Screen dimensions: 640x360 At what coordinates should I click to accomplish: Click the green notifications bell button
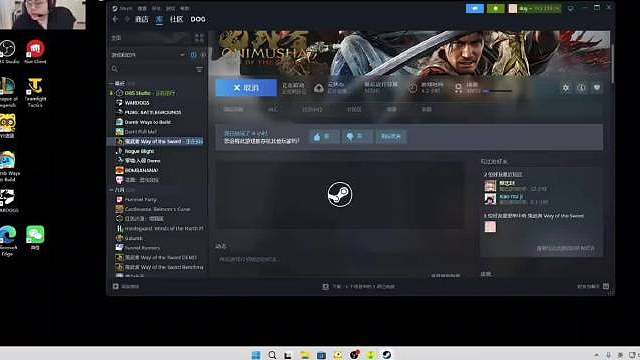pos(496,8)
